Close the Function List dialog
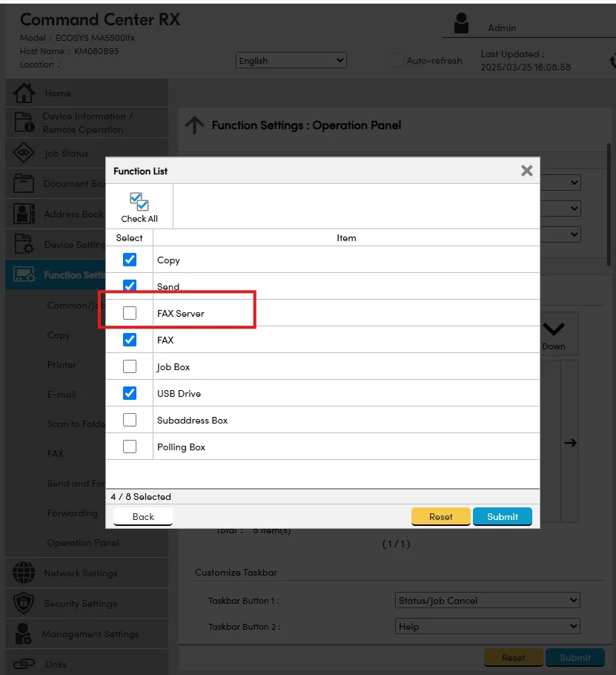 point(526,171)
